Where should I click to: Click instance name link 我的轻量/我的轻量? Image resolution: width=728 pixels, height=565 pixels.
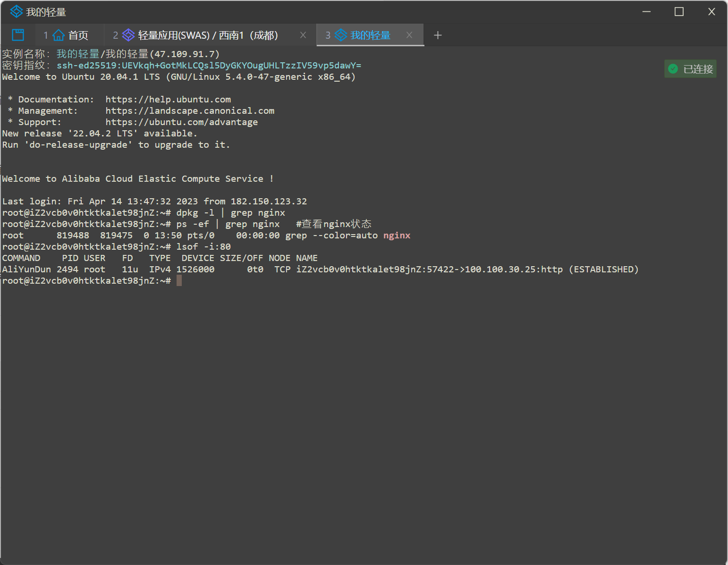tap(102, 54)
